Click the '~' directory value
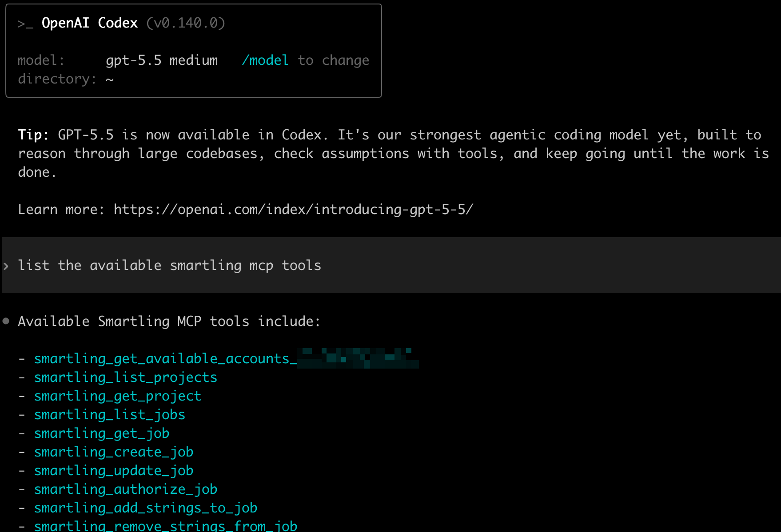Screen dimensions: 781x532 pyautogui.click(x=110, y=79)
